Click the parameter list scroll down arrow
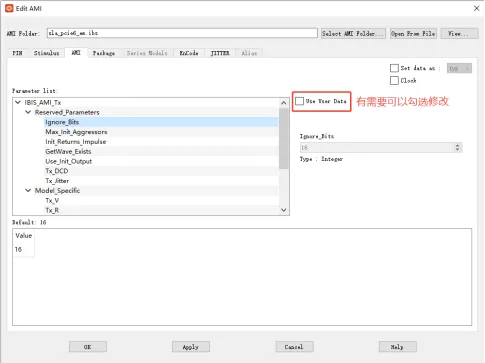 coord(284,210)
